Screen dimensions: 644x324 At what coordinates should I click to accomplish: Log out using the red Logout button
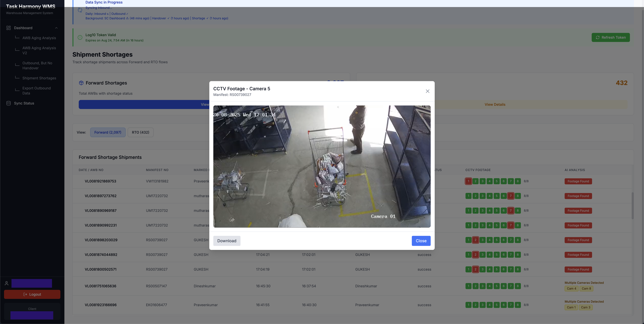[x=32, y=294]
